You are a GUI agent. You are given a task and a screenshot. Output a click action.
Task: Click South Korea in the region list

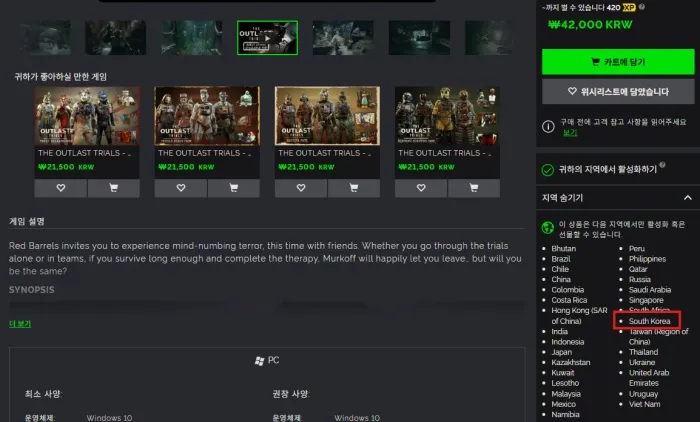pos(649,321)
